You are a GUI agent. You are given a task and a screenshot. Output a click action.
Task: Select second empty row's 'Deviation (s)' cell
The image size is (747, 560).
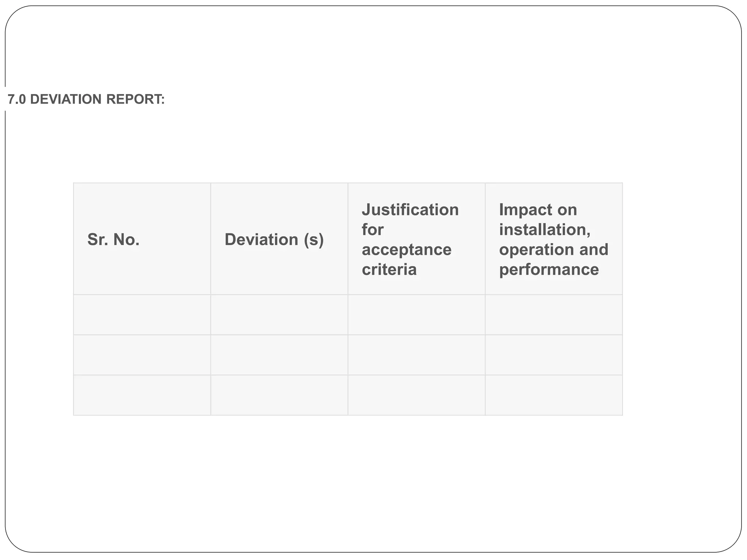click(x=279, y=355)
